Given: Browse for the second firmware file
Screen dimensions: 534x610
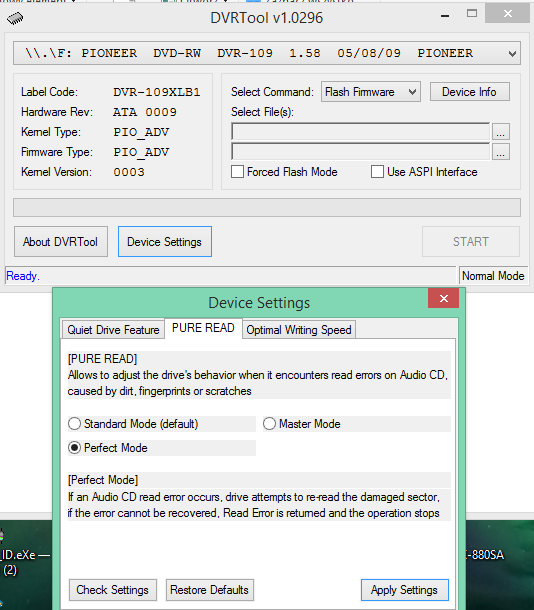Looking at the screenshot, I should pos(501,152).
